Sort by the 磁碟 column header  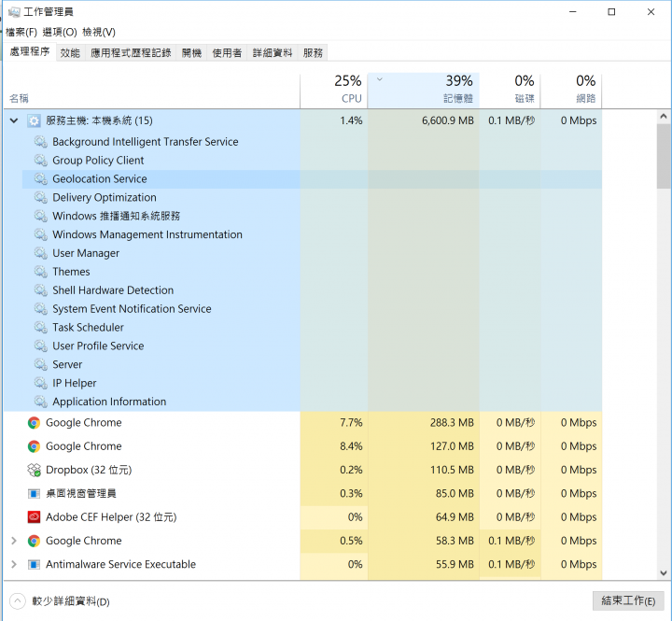point(510,90)
